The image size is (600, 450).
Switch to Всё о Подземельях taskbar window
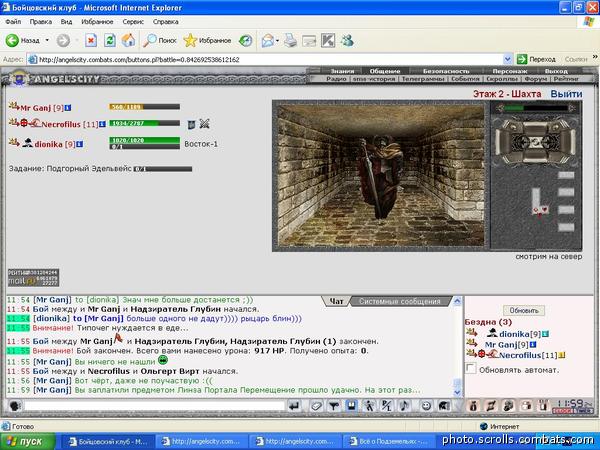[x=389, y=442]
